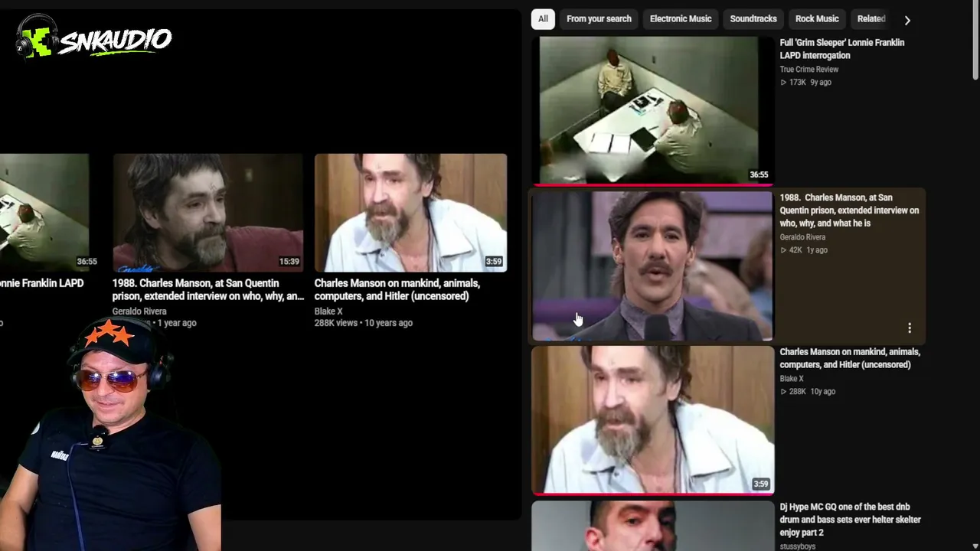This screenshot has width=980, height=551.
Task: Visit the stussyboys channel
Action: click(x=797, y=546)
